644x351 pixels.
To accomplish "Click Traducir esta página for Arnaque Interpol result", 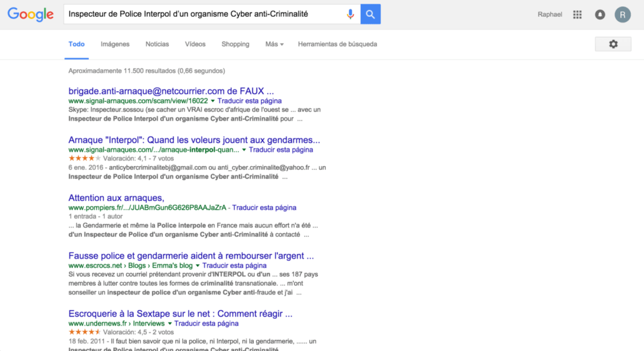I will click(281, 150).
